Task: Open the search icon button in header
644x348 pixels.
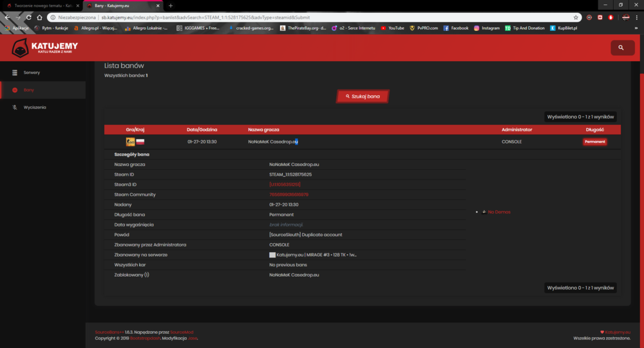Action: 622,48
